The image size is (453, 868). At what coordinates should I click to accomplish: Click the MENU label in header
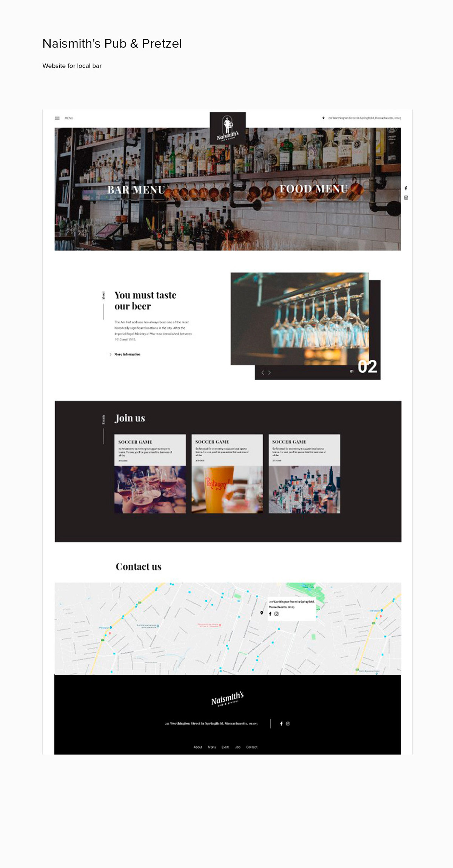point(69,118)
